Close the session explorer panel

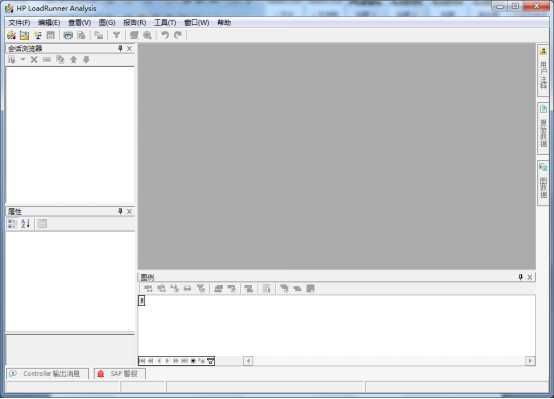(x=129, y=48)
